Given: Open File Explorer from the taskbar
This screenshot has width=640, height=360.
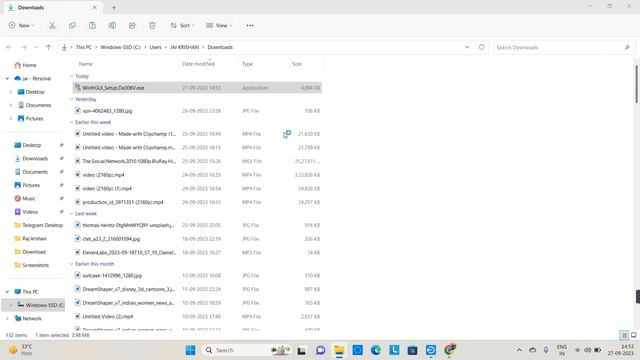Looking at the screenshot, I should (x=339, y=350).
